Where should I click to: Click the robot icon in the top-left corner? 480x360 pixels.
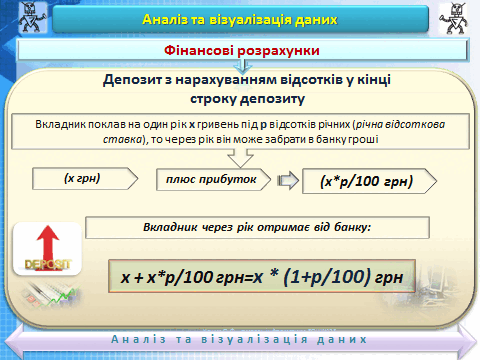[32, 17]
